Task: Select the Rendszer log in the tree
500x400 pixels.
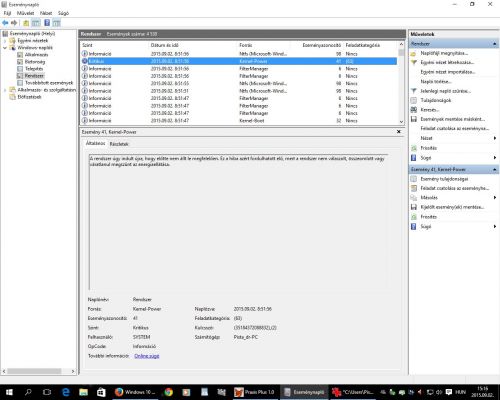Action: tap(34, 76)
